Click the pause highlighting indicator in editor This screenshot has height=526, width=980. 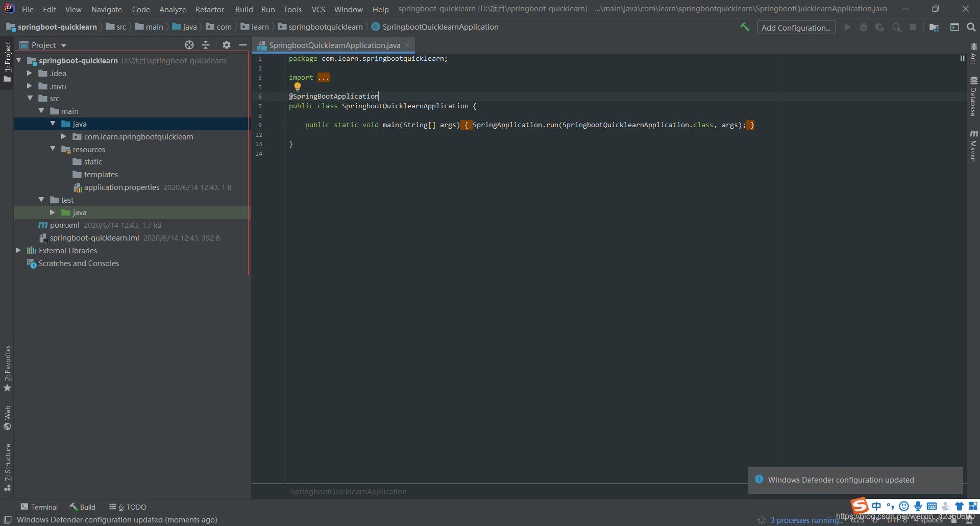point(962,58)
